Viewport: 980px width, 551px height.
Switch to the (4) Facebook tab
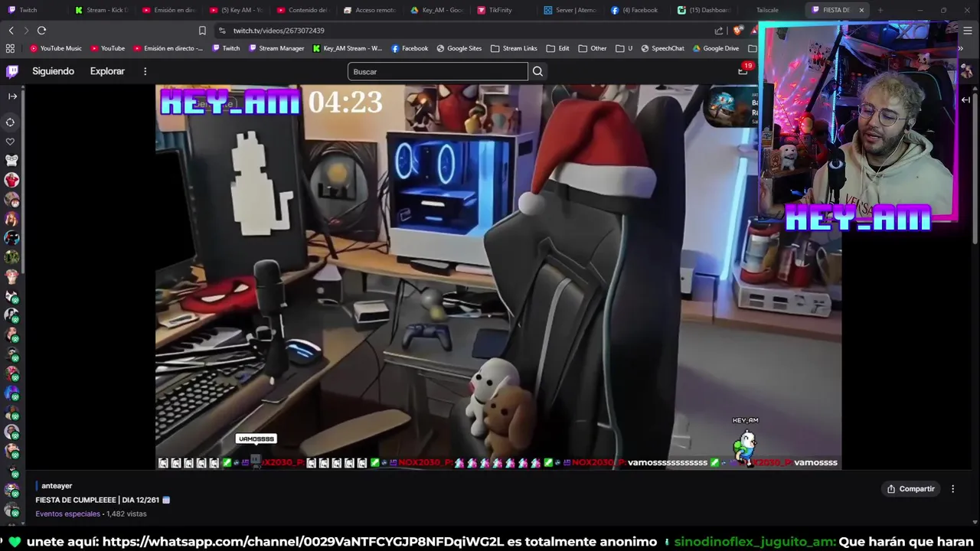click(639, 10)
